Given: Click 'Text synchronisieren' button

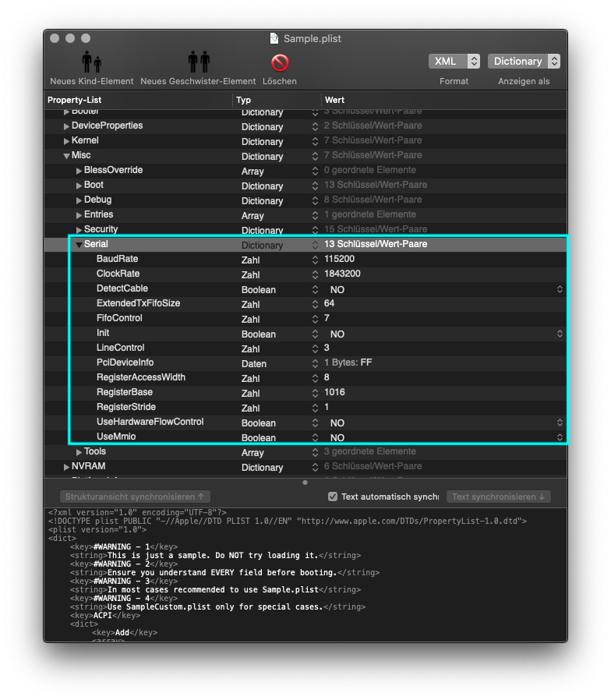Looking at the screenshot, I should [499, 497].
